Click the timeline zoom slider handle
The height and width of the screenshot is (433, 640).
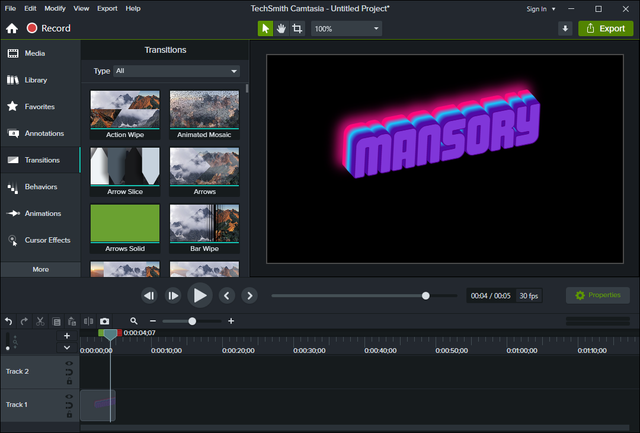click(192, 321)
